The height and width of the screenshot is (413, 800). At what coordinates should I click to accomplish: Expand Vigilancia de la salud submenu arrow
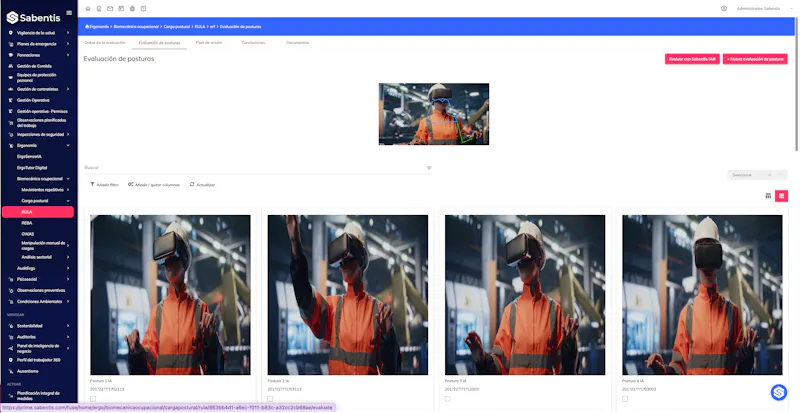coord(68,33)
